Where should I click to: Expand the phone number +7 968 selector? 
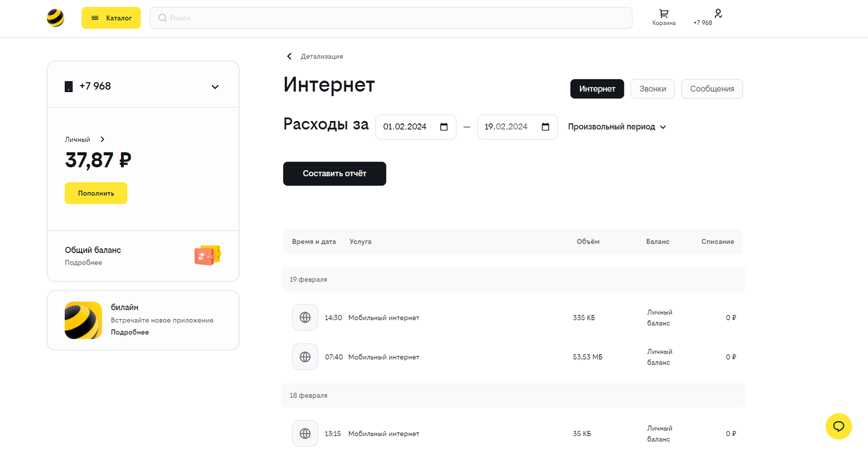(215, 87)
